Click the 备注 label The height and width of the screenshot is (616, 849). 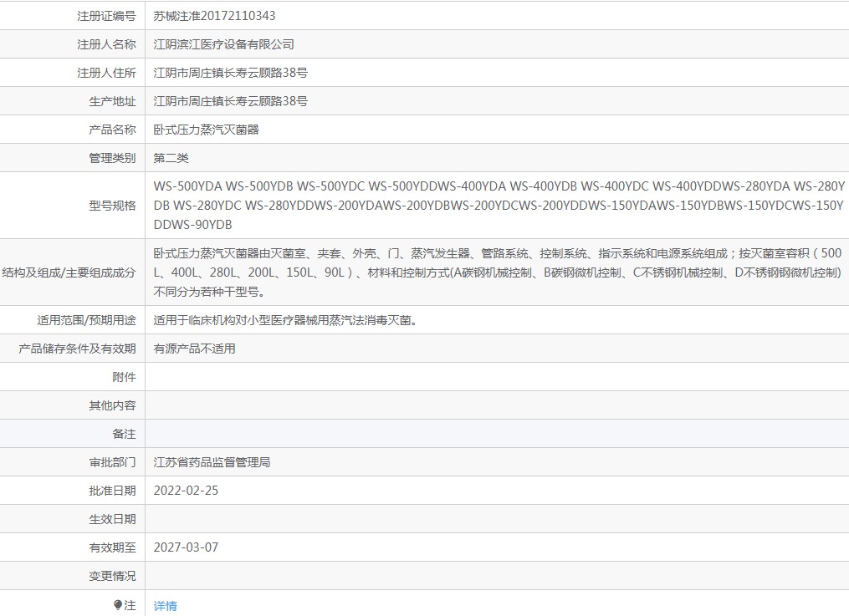point(125,434)
